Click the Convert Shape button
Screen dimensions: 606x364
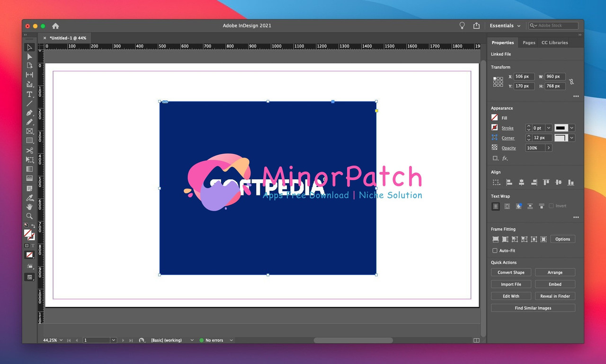(511, 272)
